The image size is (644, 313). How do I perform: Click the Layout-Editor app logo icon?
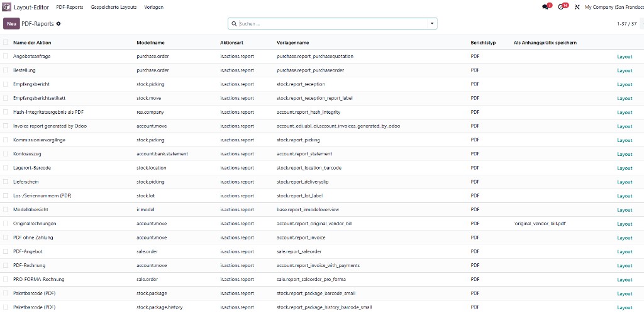(x=6, y=7)
